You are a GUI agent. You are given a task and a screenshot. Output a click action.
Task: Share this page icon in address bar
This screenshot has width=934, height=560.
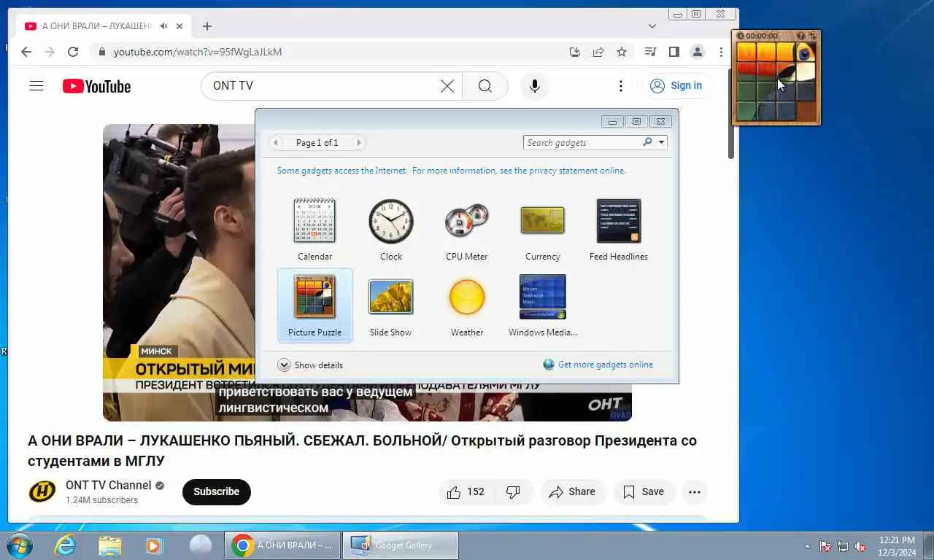[x=598, y=52]
